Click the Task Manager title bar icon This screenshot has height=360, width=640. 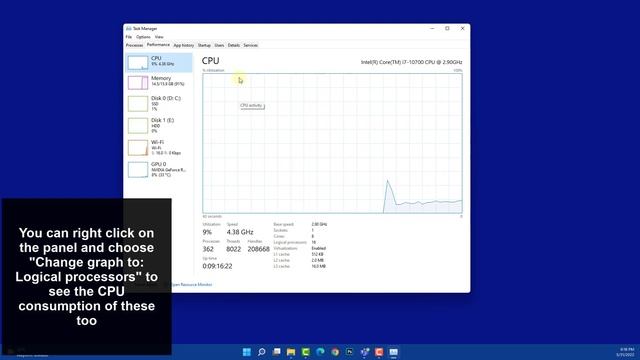click(129, 29)
